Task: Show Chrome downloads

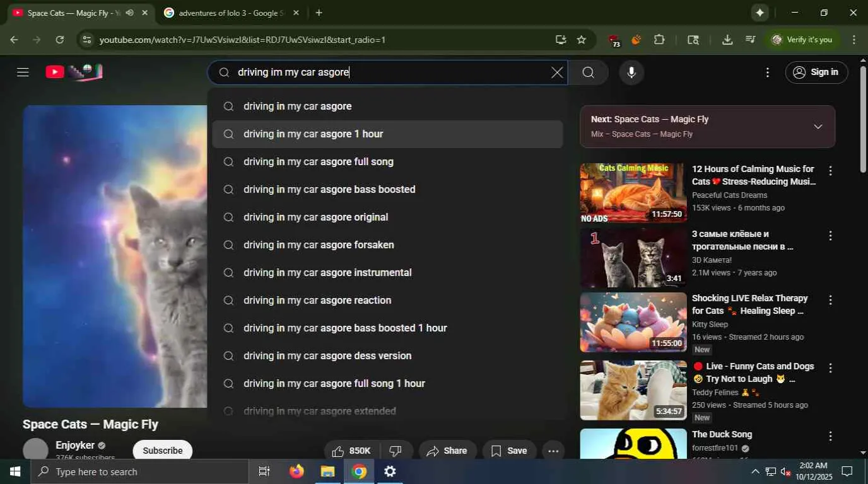Action: [x=727, y=40]
